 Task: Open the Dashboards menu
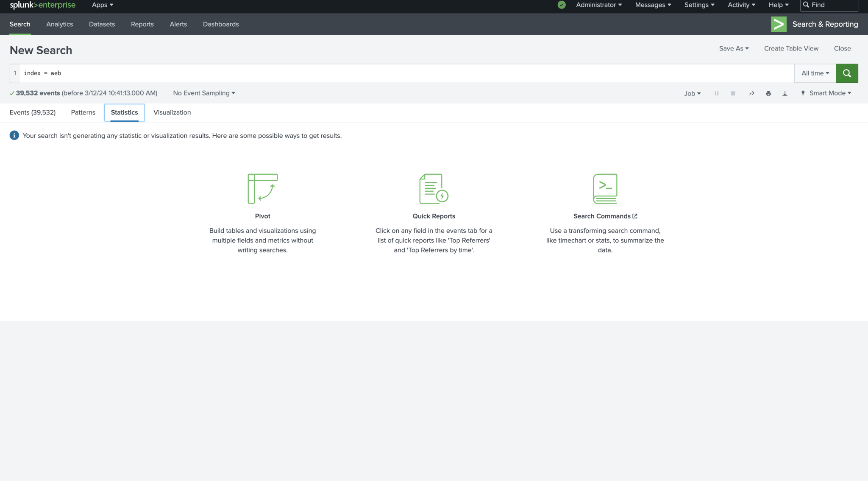pyautogui.click(x=221, y=24)
